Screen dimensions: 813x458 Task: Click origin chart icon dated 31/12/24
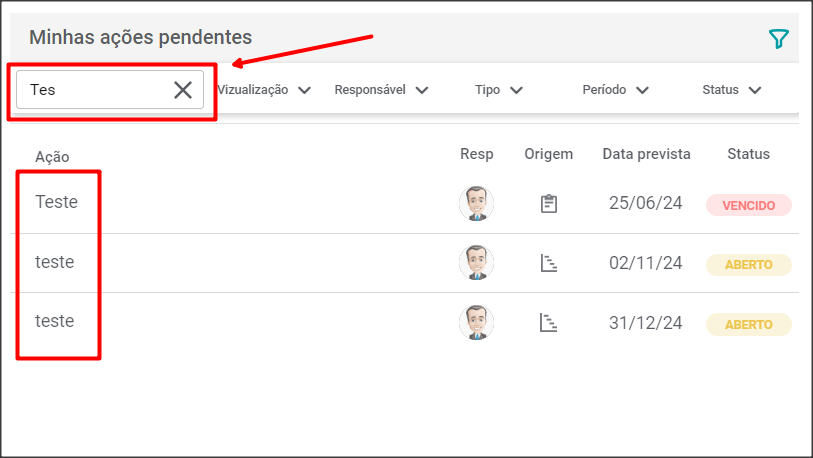[548, 323]
